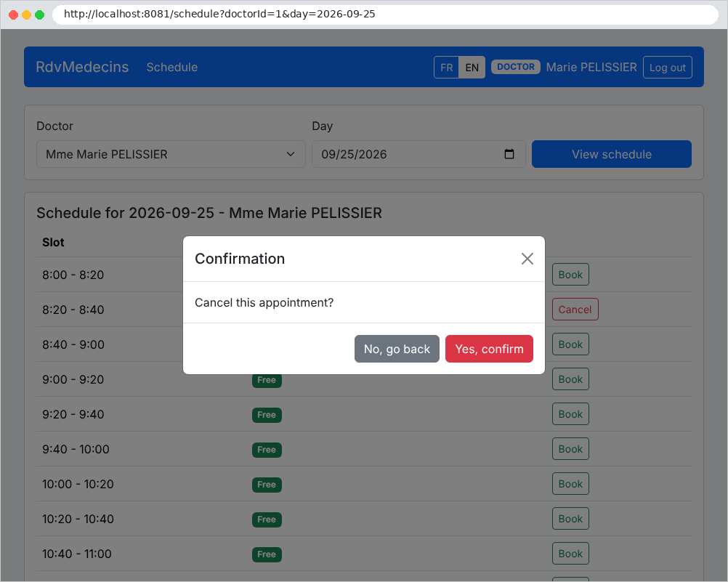The width and height of the screenshot is (728, 582).
Task: Click the Schedule for 2026-09-25 heading
Action: (209, 213)
